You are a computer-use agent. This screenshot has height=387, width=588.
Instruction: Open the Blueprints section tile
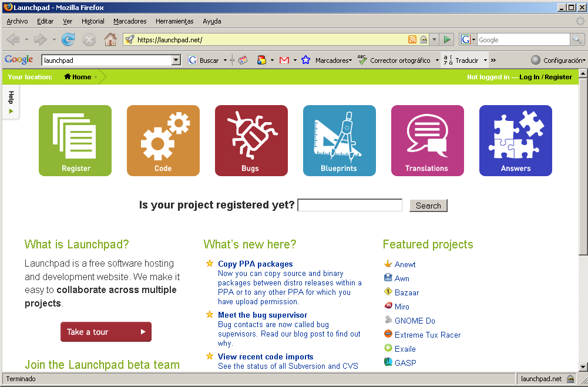(x=340, y=140)
